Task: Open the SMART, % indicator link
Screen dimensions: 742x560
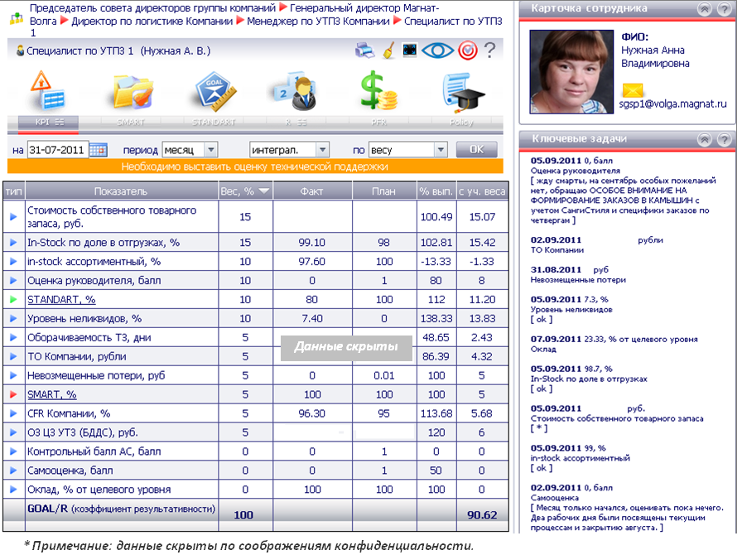Action: tap(52, 394)
